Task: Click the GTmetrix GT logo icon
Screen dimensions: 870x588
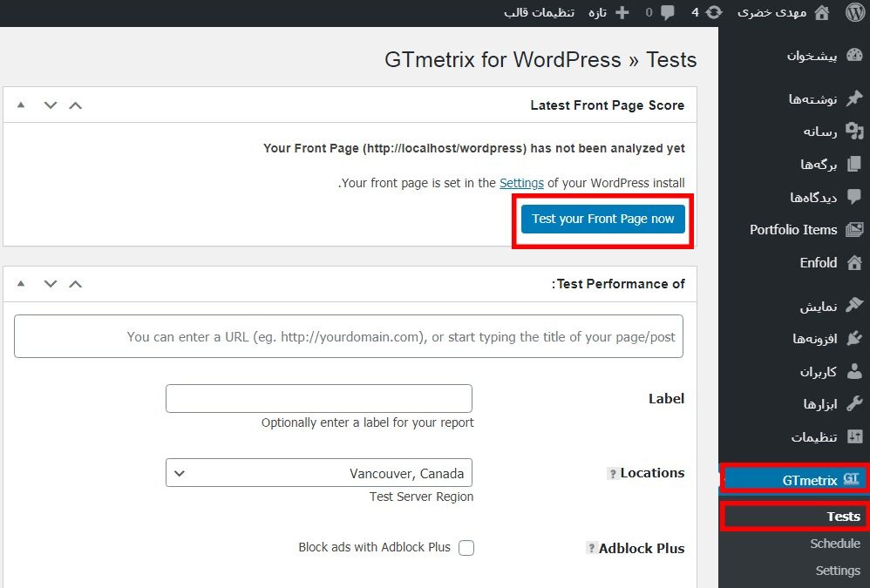Action: point(852,479)
